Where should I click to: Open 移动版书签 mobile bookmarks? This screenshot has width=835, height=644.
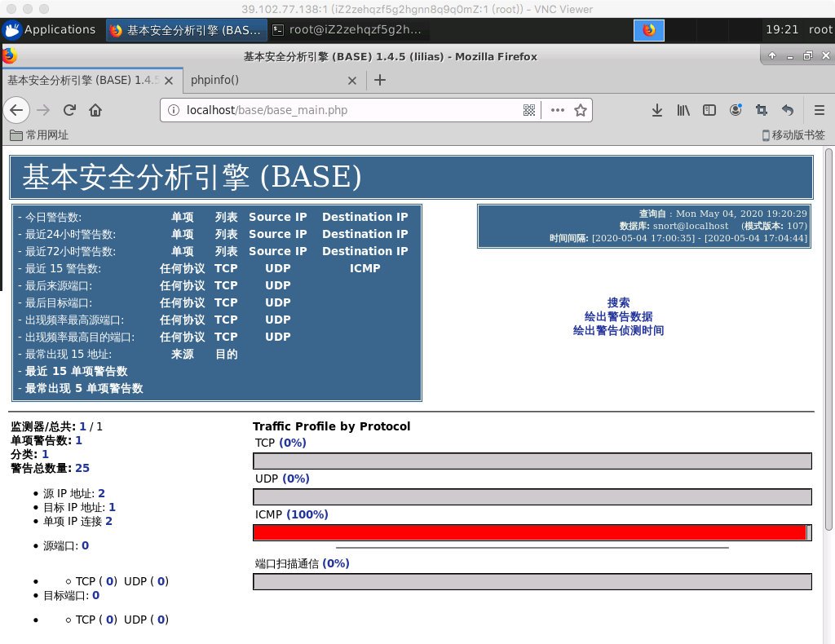793,135
